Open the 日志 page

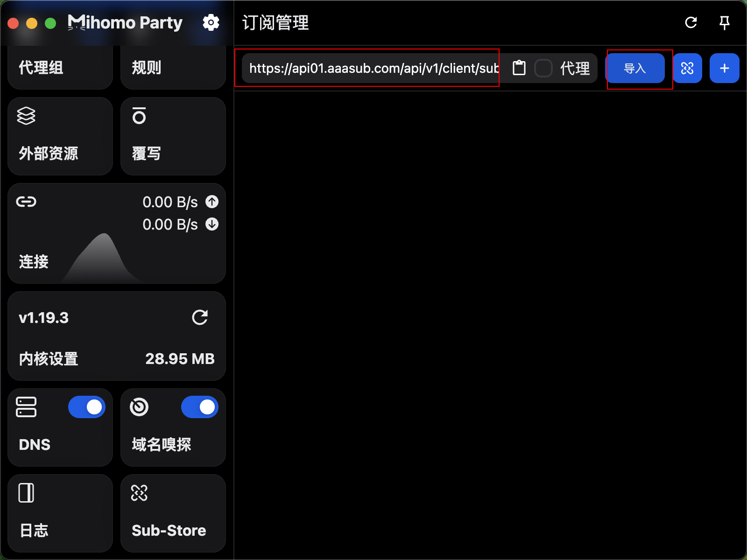(60, 513)
